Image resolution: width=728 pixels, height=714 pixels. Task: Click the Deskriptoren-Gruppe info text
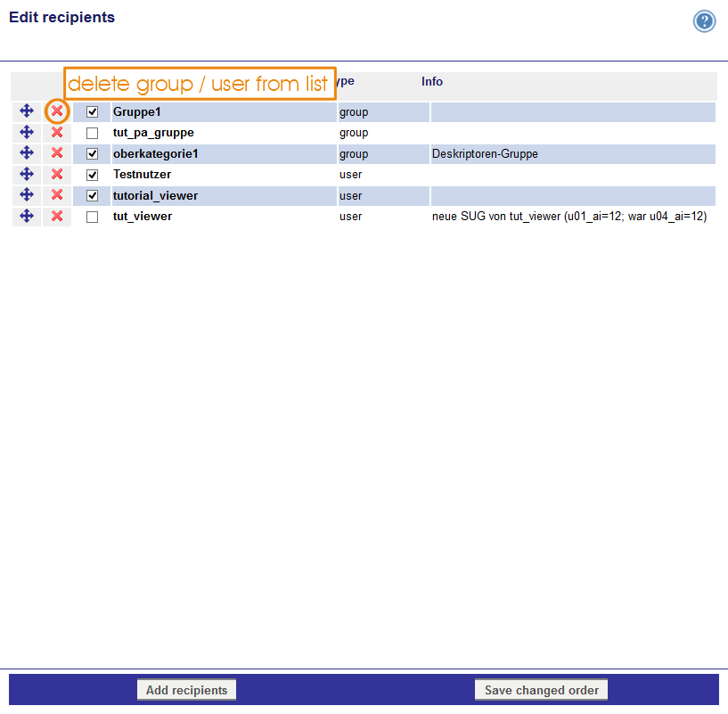(485, 153)
